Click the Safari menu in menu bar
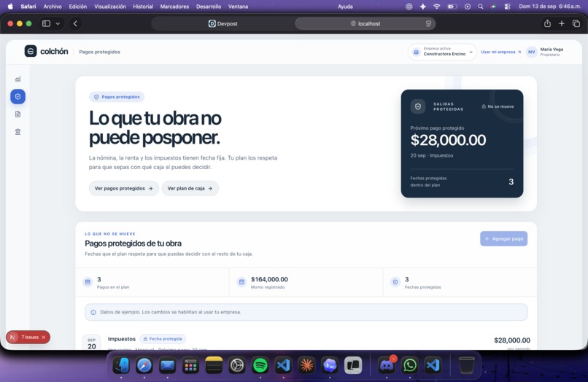 [28, 7]
